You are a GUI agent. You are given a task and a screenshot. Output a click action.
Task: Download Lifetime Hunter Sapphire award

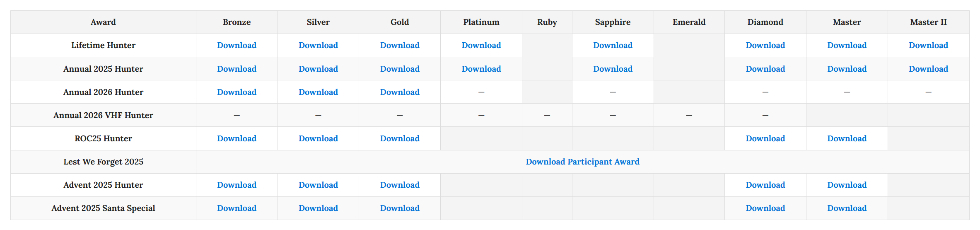tap(613, 45)
